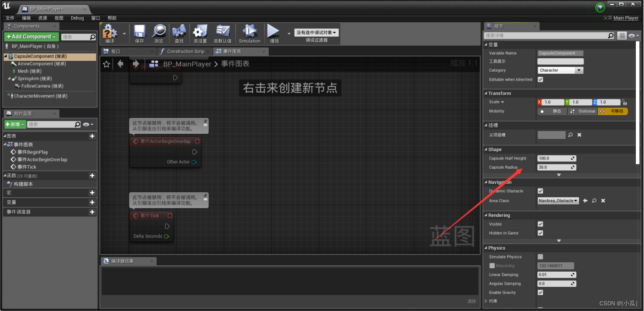Collapse the SpringArm component tree node
The height and width of the screenshot is (311, 644).
coord(9,79)
